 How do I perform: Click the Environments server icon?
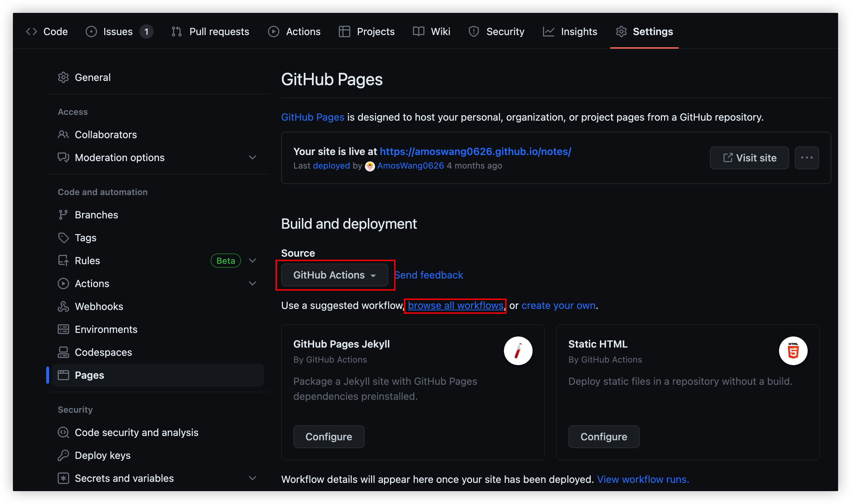coord(63,329)
